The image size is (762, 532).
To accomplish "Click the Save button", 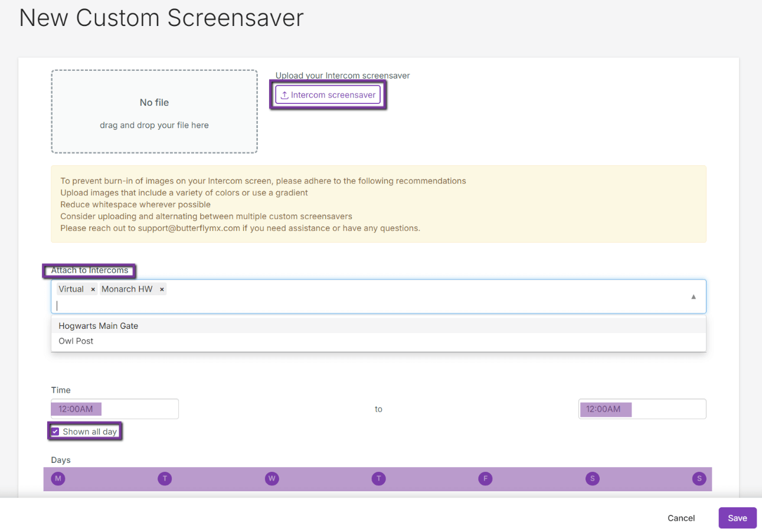I will [737, 518].
